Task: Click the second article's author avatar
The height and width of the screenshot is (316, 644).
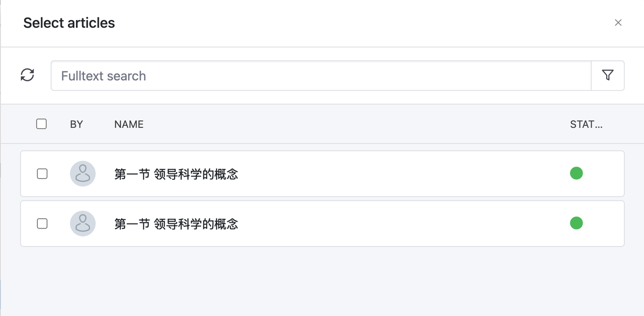Action: [83, 223]
